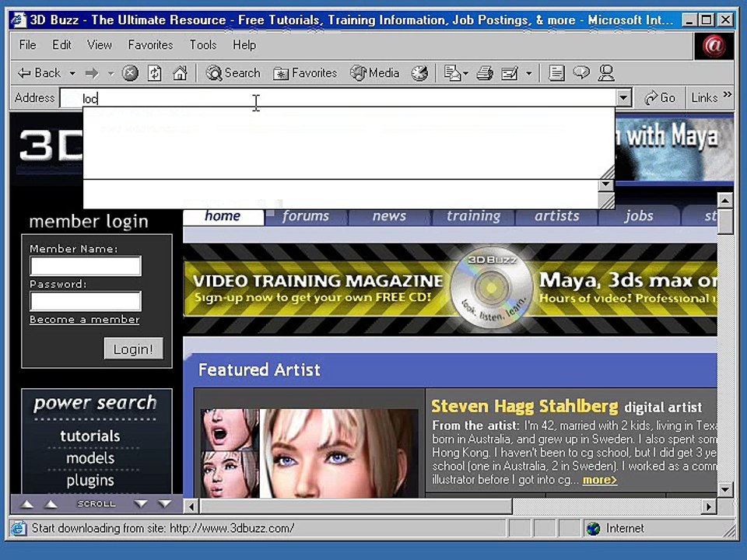Image resolution: width=747 pixels, height=560 pixels.
Task: Click the horizontal scroll right arrow
Action: pyautogui.click(x=709, y=506)
